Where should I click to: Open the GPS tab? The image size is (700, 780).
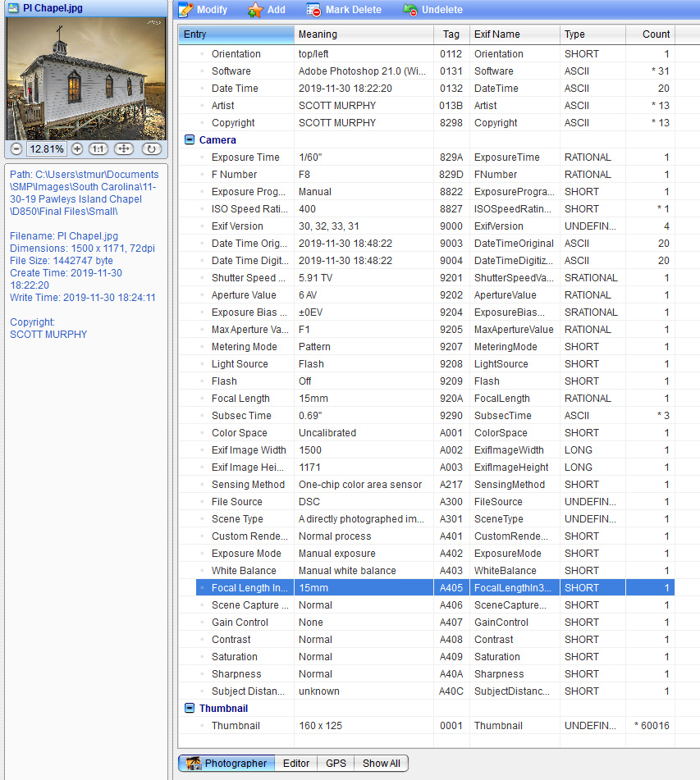click(336, 764)
